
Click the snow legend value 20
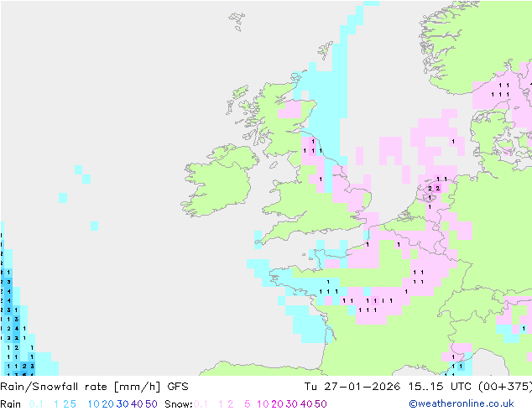click(277, 404)
